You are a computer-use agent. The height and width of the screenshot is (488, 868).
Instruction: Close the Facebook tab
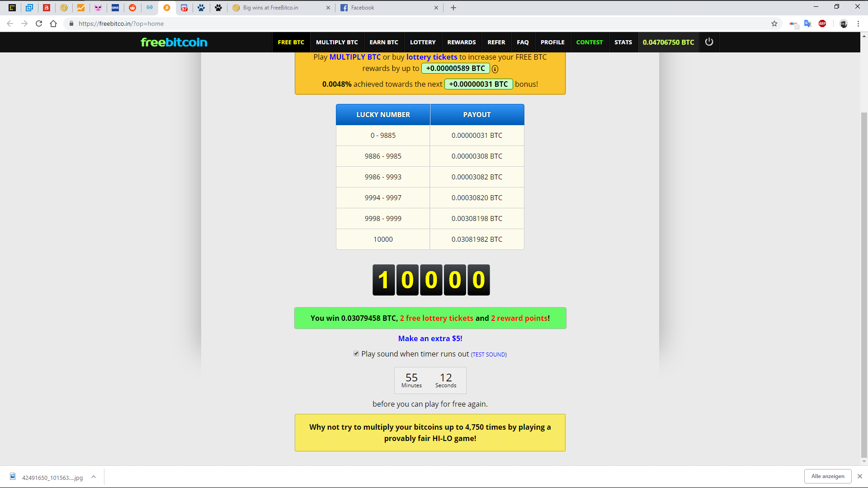436,8
